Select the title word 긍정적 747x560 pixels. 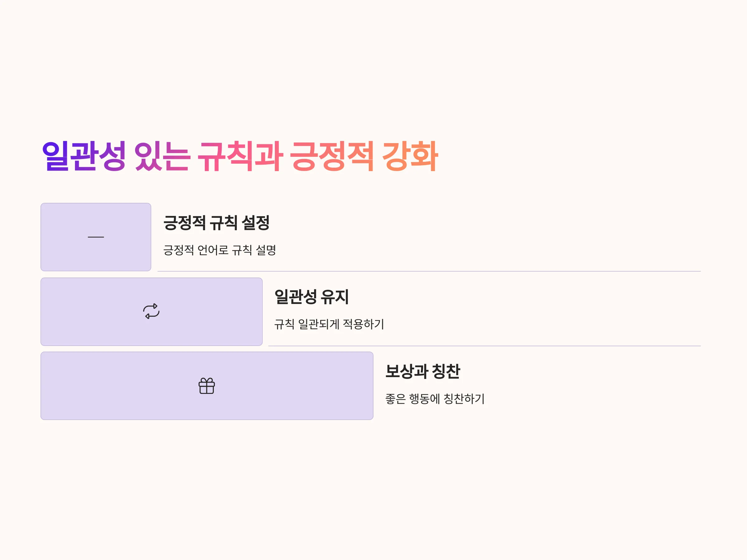[x=331, y=156]
